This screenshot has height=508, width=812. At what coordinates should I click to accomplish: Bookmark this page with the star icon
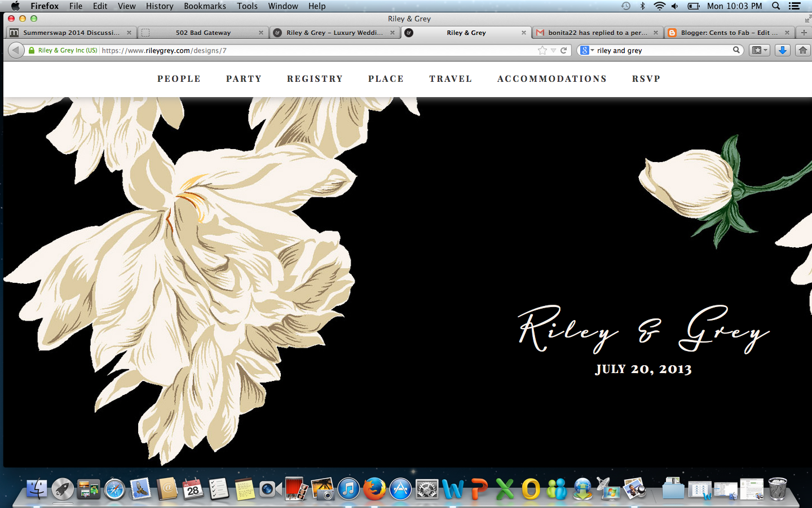tap(542, 50)
